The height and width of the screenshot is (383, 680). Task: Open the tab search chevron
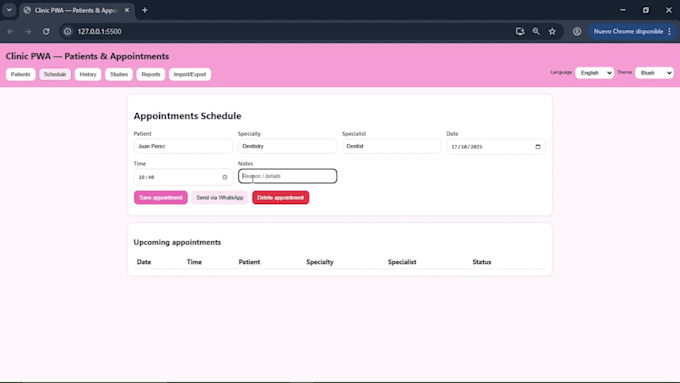click(x=9, y=10)
